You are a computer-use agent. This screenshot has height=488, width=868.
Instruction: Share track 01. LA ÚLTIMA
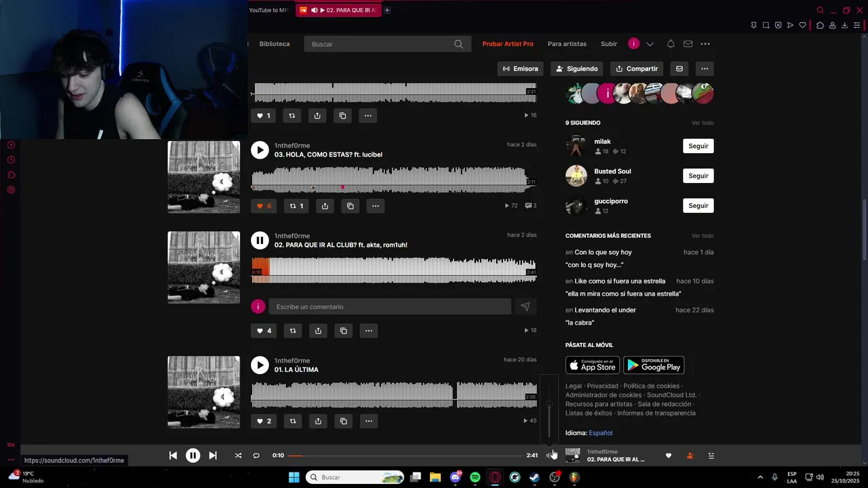point(318,421)
